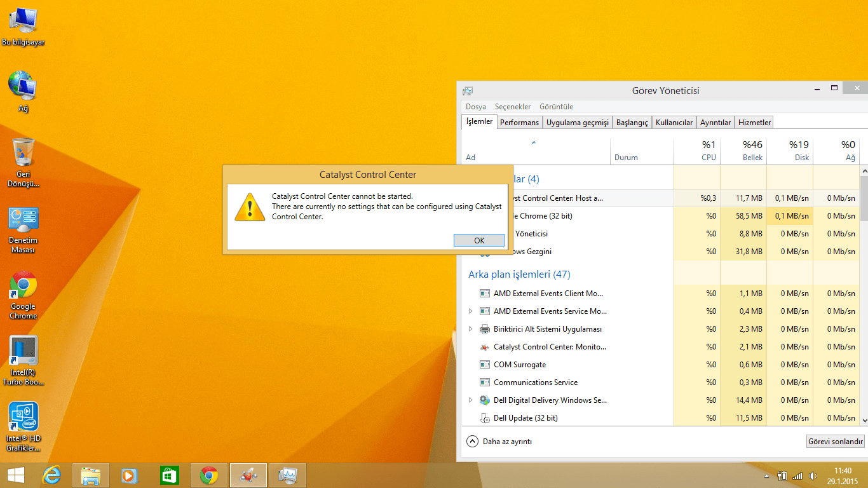The width and height of the screenshot is (868, 488).
Task: Expand the Biriktirici Alt Sistemi Uygulaması process
Action: 470,329
